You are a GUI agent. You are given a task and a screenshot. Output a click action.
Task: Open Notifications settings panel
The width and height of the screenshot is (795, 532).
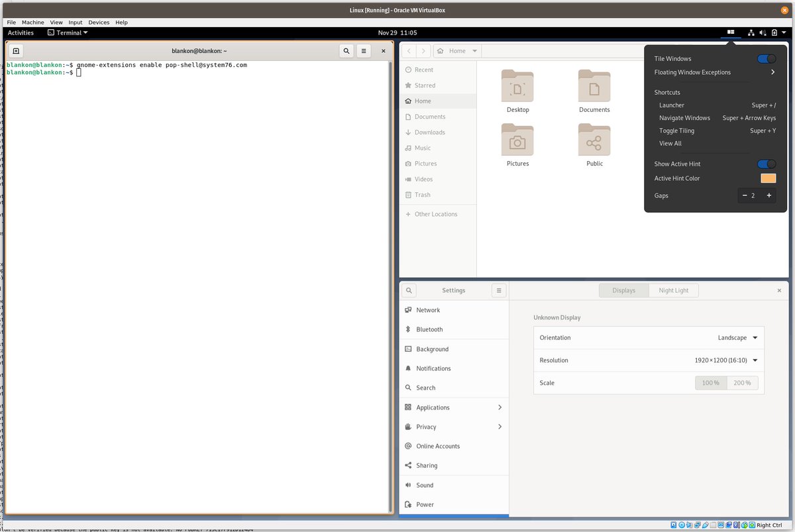click(454, 368)
